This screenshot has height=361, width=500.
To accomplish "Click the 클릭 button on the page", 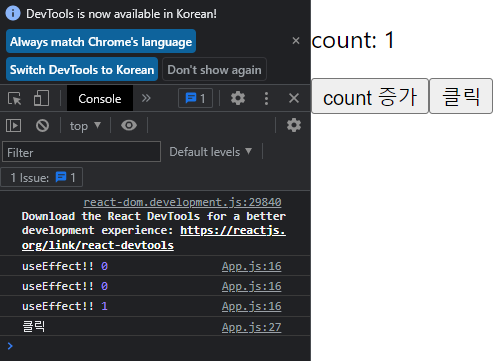I will 461,96.
